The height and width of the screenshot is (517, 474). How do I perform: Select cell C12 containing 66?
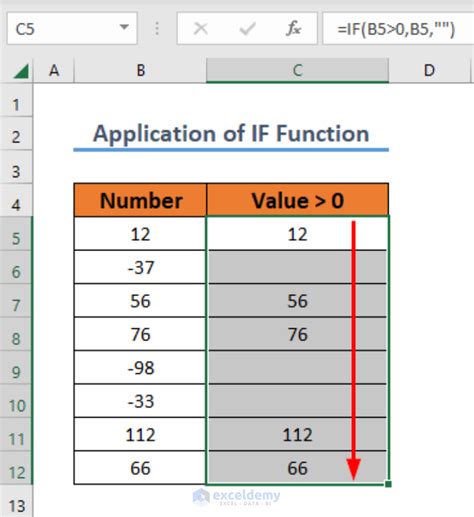click(297, 468)
